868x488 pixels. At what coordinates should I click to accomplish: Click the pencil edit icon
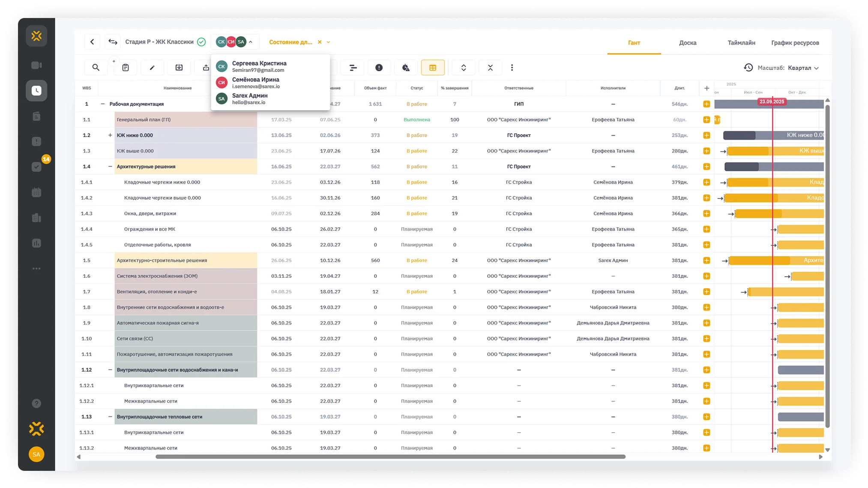152,68
